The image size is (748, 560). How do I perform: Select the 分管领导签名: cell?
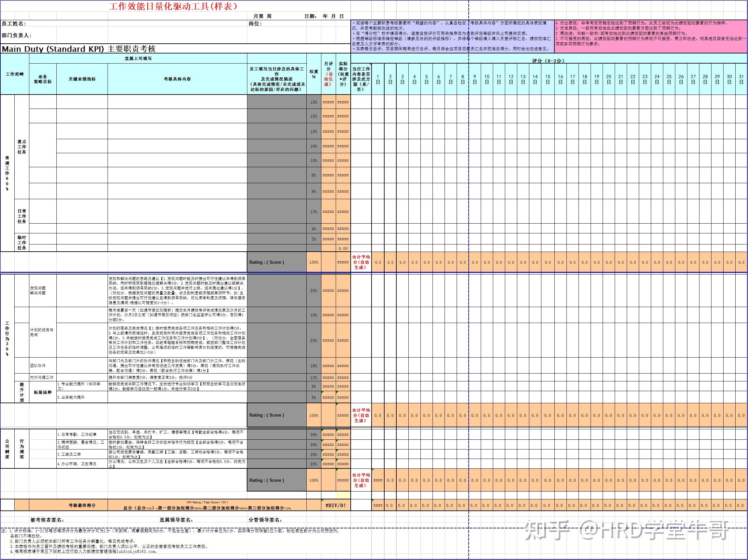point(265,520)
